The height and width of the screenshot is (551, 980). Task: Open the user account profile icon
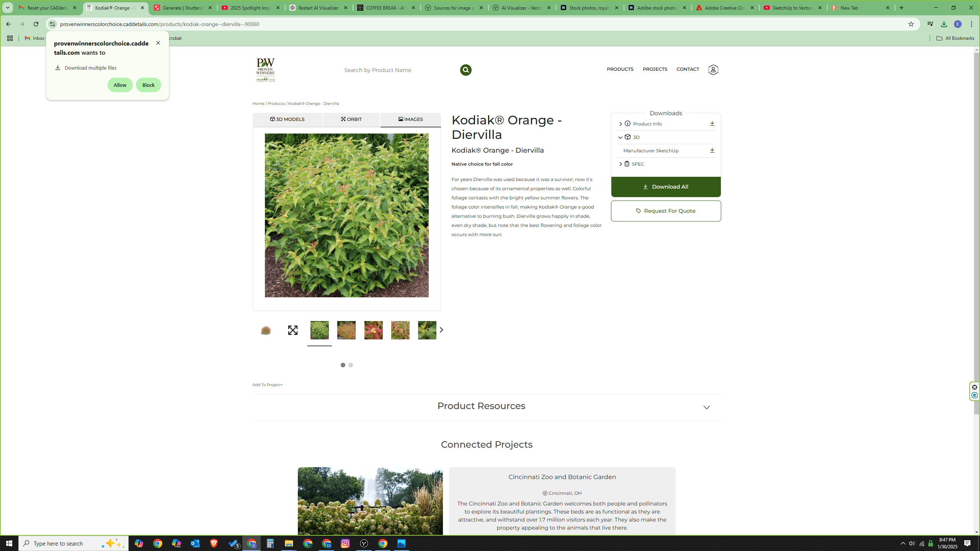pyautogui.click(x=713, y=70)
